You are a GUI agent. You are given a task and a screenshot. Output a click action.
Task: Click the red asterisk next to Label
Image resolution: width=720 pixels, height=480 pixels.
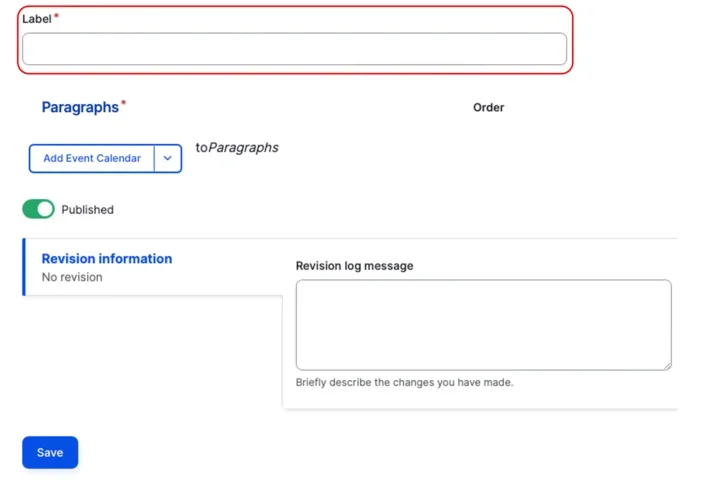(56, 17)
